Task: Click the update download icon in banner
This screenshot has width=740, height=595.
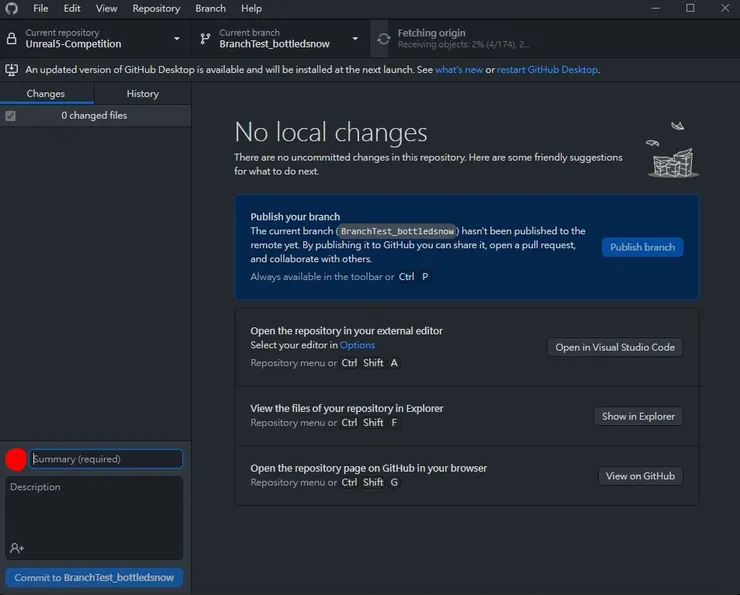Action: point(12,70)
